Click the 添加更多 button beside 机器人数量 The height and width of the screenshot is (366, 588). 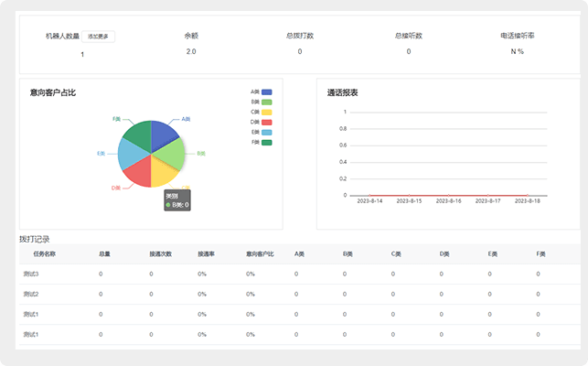[x=99, y=37]
